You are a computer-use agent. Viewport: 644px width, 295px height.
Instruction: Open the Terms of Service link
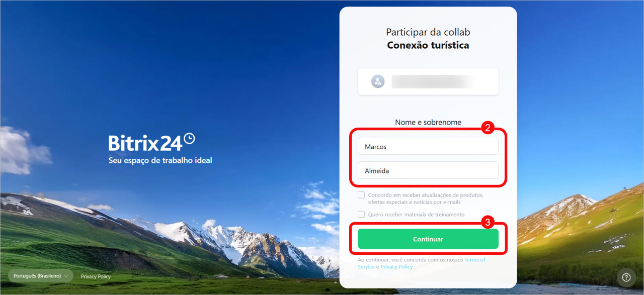click(x=423, y=263)
